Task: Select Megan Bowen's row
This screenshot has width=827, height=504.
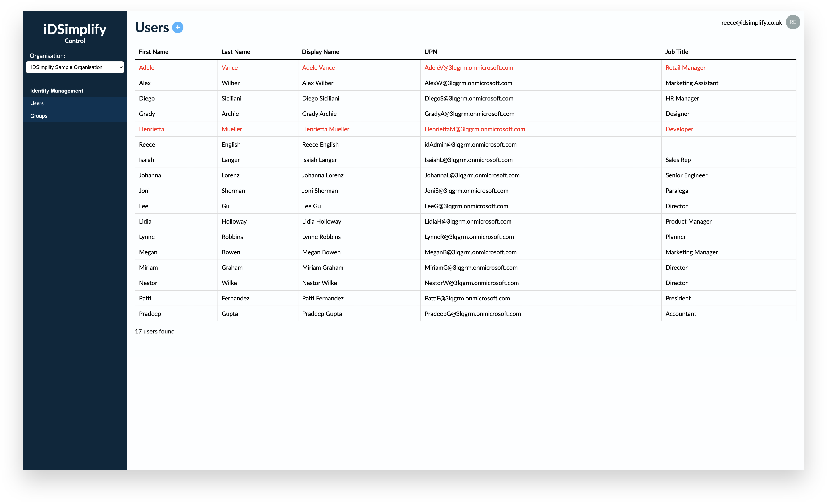Action: coord(321,252)
